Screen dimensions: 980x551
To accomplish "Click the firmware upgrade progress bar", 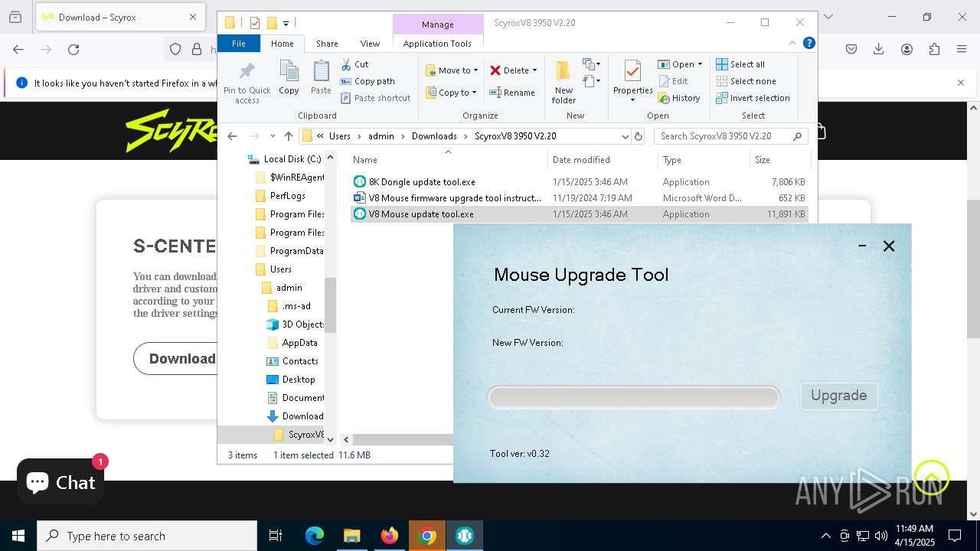I will tap(634, 397).
